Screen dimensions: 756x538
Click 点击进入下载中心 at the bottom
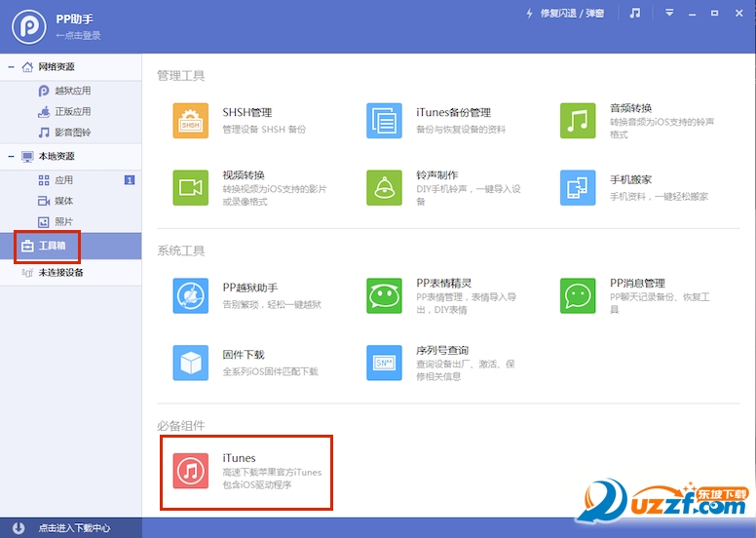74,528
